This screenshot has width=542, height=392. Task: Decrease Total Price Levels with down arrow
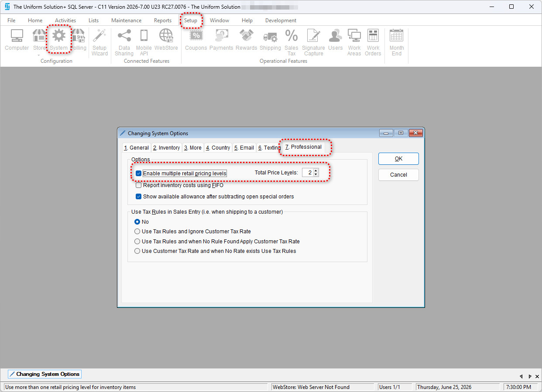pyautogui.click(x=316, y=175)
